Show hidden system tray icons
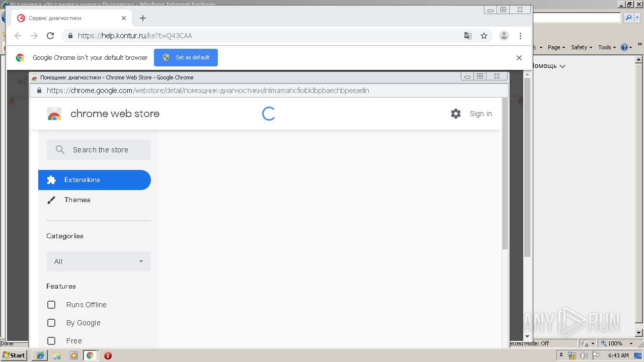644x362 pixels. [561, 355]
